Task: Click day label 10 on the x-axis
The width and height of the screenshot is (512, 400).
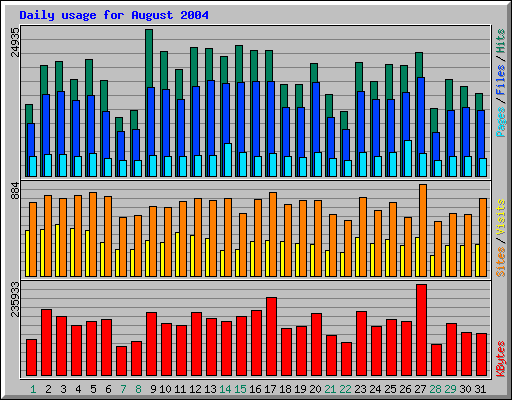Action: point(165,389)
